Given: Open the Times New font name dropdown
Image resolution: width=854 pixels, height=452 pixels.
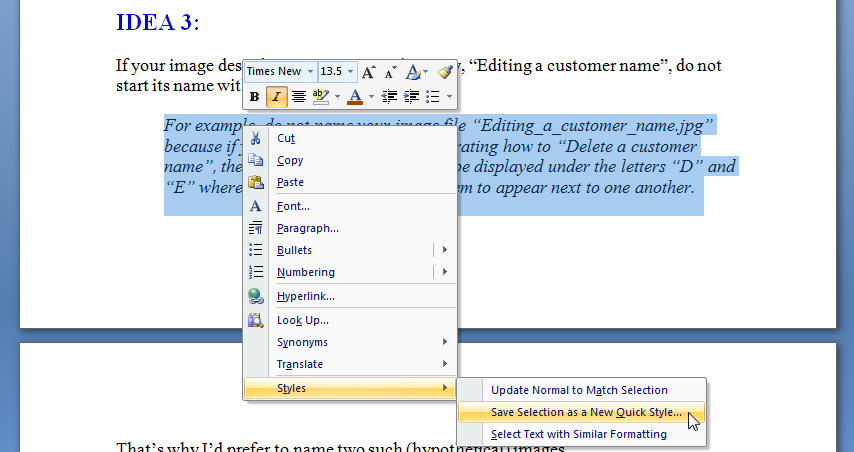Looking at the screenshot, I should 310,71.
